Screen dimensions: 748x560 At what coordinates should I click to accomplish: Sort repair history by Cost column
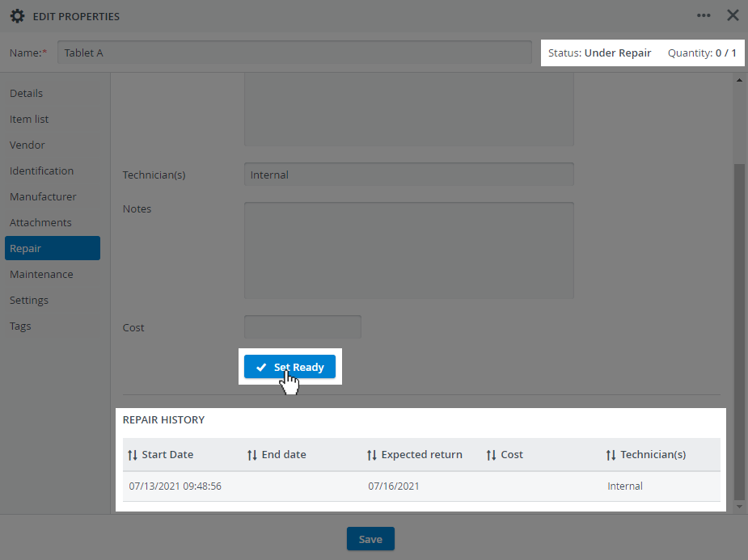click(x=505, y=455)
